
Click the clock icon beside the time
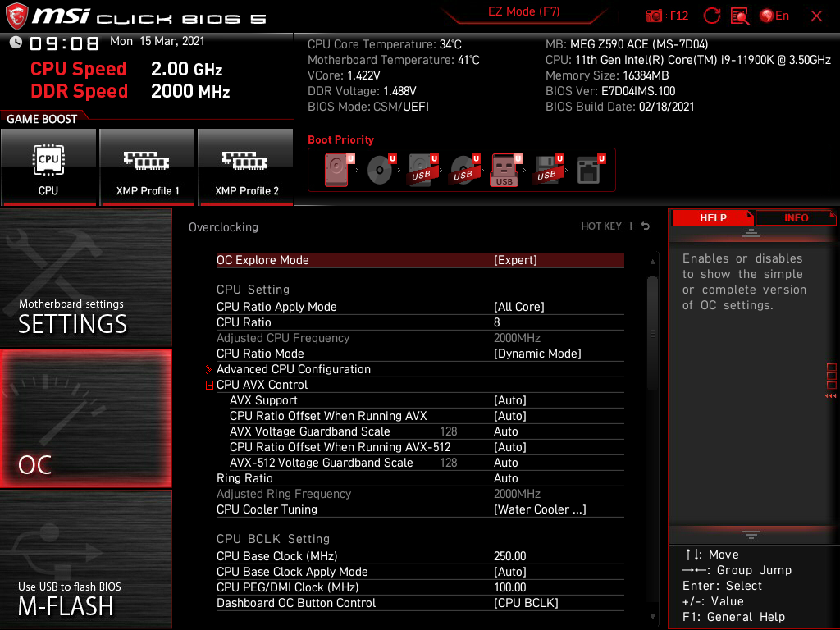coord(16,43)
